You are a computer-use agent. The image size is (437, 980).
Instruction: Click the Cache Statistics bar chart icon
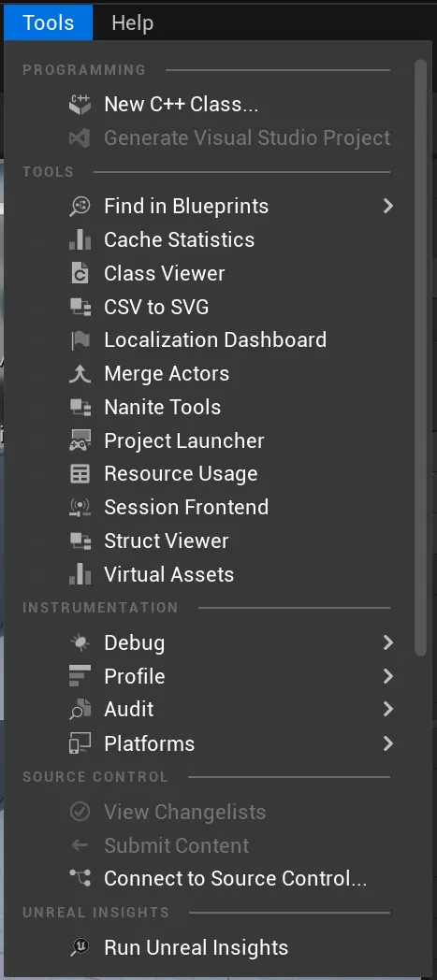coord(80,240)
